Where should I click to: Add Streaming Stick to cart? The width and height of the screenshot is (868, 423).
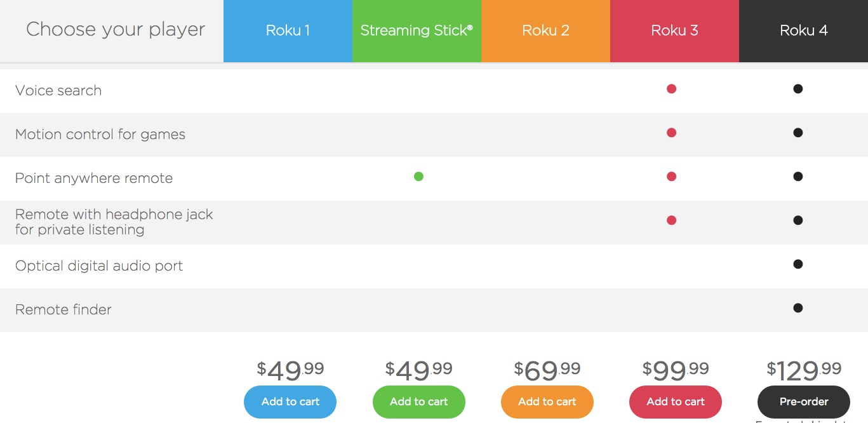tap(418, 401)
